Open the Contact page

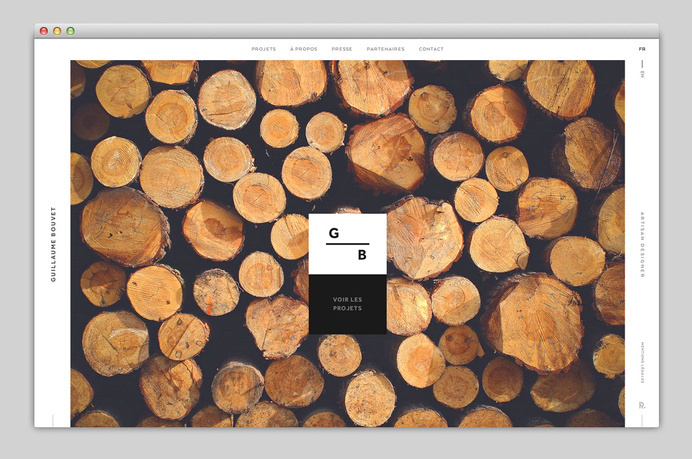pos(431,49)
